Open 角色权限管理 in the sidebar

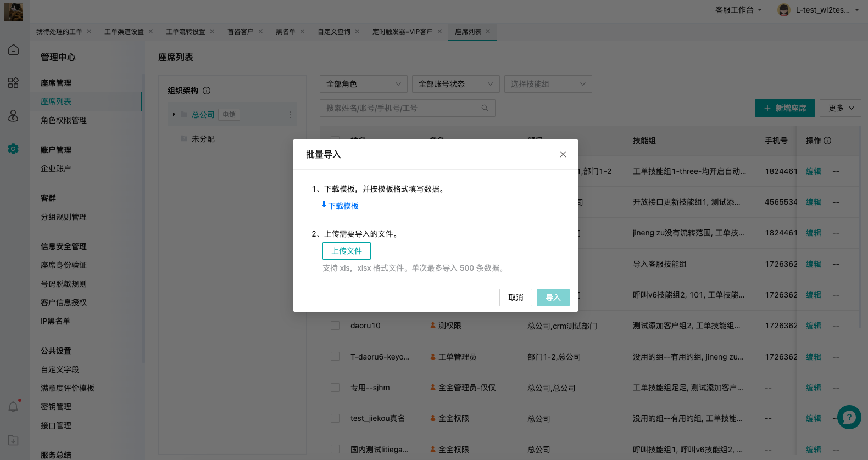coord(64,120)
